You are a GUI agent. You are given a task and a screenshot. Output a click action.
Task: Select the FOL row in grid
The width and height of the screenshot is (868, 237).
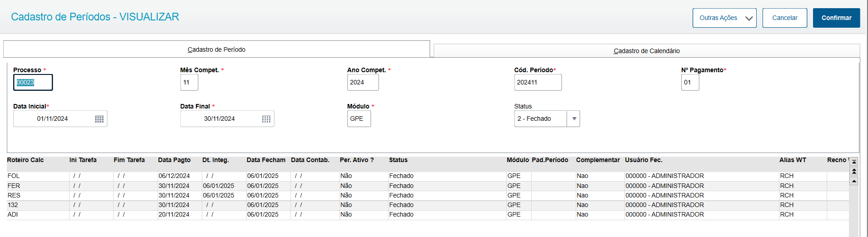tap(14, 176)
